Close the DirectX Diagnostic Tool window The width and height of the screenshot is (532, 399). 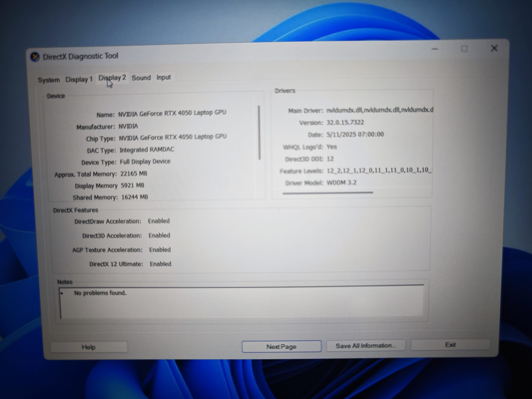point(494,49)
